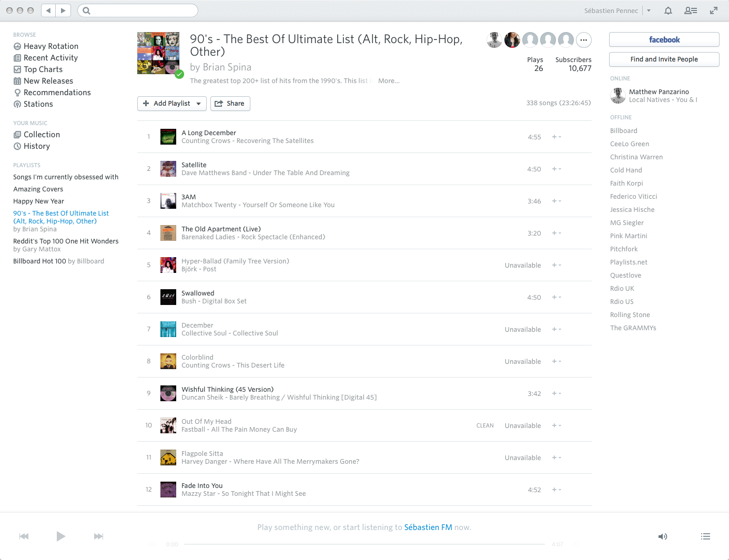Viewport: 729px width, 560px height.
Task: Open the add menu for The Old Apartment
Action: coord(556,233)
